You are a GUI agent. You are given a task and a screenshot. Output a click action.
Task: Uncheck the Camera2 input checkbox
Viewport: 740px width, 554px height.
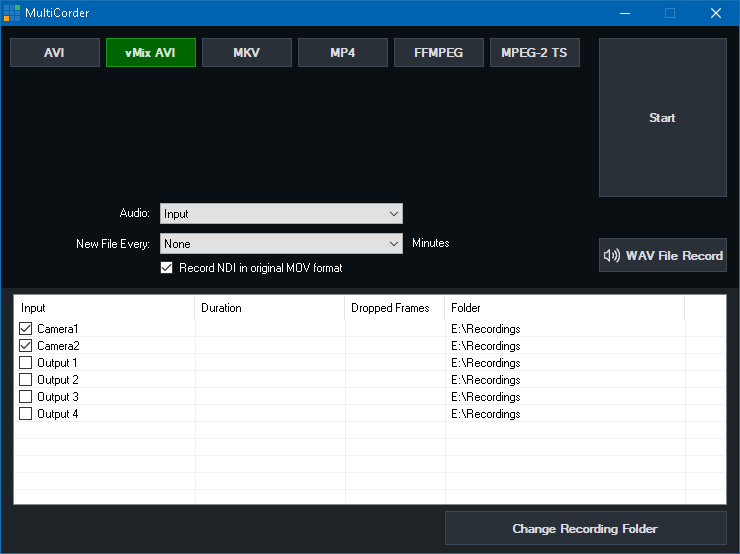pyautogui.click(x=26, y=346)
